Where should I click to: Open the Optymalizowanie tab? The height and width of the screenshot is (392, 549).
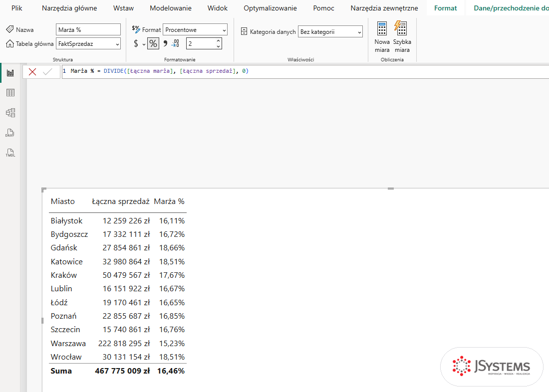click(x=270, y=8)
